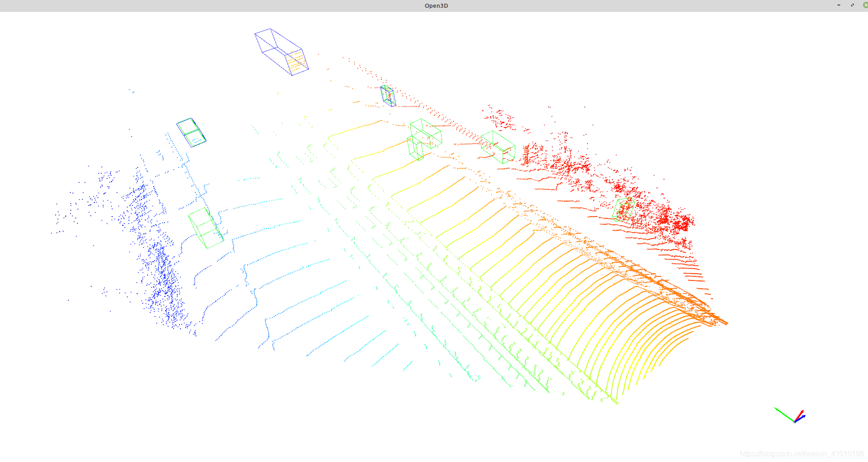Click the green two-panel box in the upper-left

tap(191, 132)
